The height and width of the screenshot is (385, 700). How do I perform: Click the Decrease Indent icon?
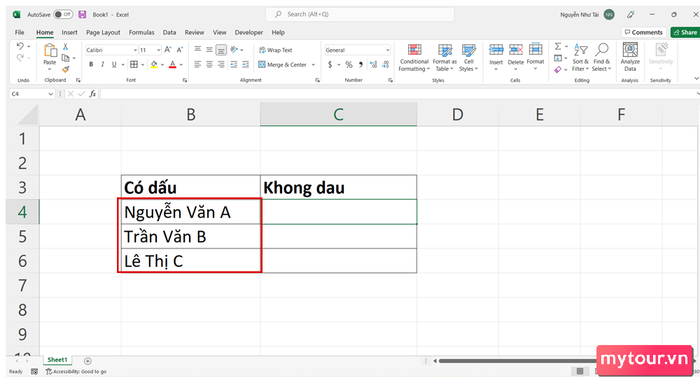[233, 65]
